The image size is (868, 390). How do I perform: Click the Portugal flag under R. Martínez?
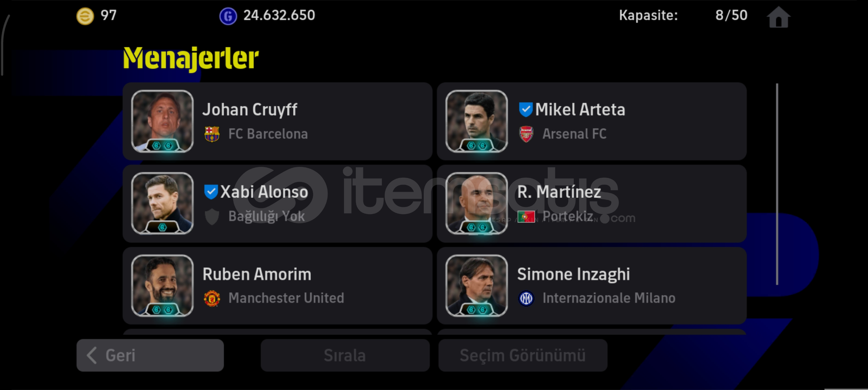[526, 217]
